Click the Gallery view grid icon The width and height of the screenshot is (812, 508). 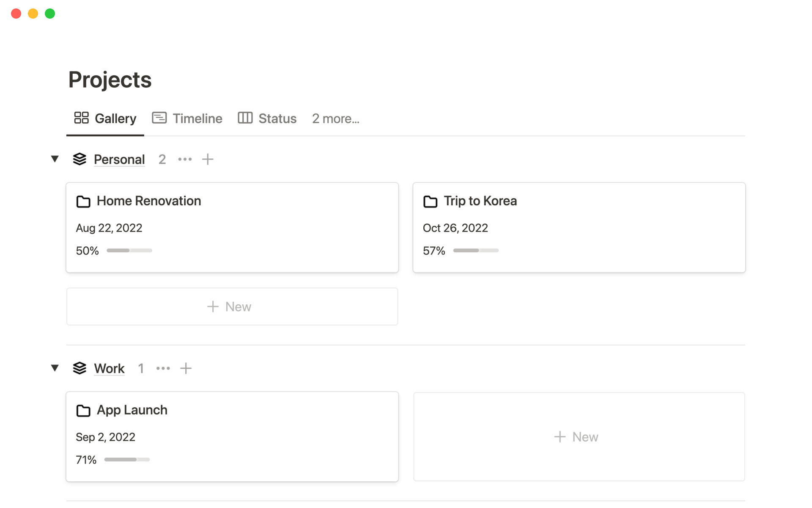pos(81,118)
